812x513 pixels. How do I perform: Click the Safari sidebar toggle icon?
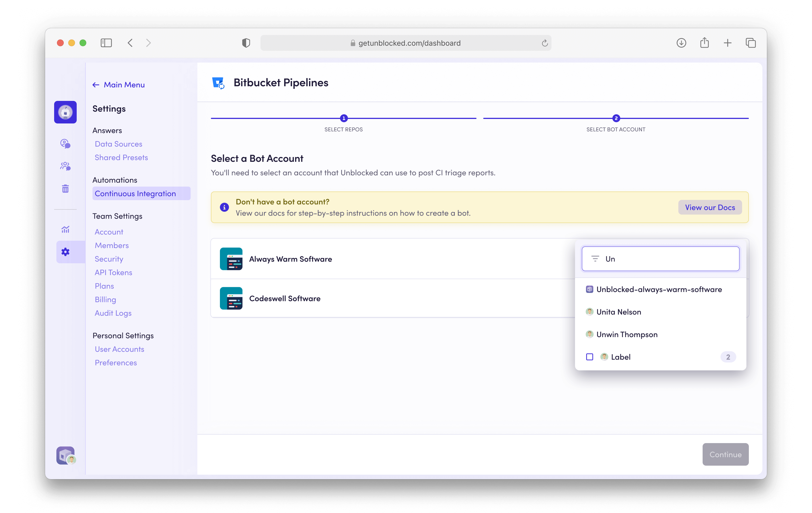pyautogui.click(x=106, y=43)
